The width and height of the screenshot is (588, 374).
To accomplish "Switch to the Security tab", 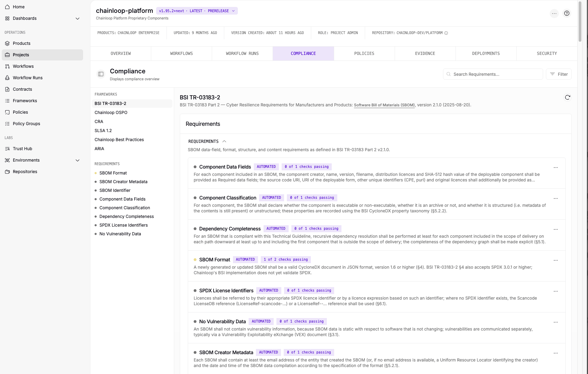I will [547, 54].
